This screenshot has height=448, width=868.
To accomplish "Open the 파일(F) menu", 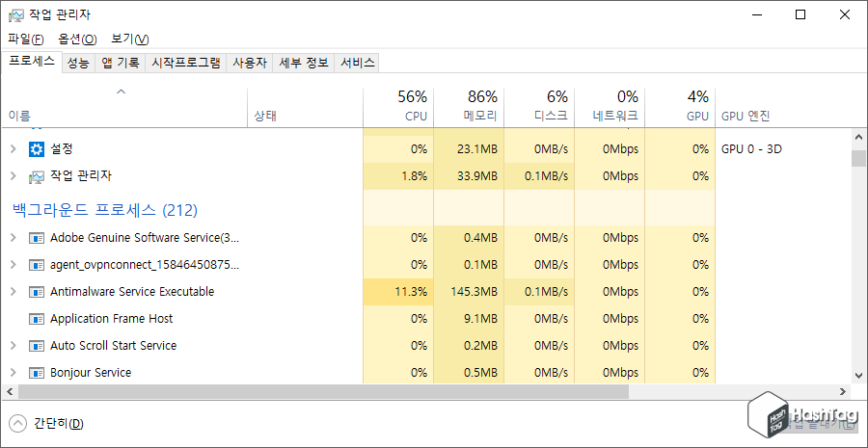I will [26, 40].
